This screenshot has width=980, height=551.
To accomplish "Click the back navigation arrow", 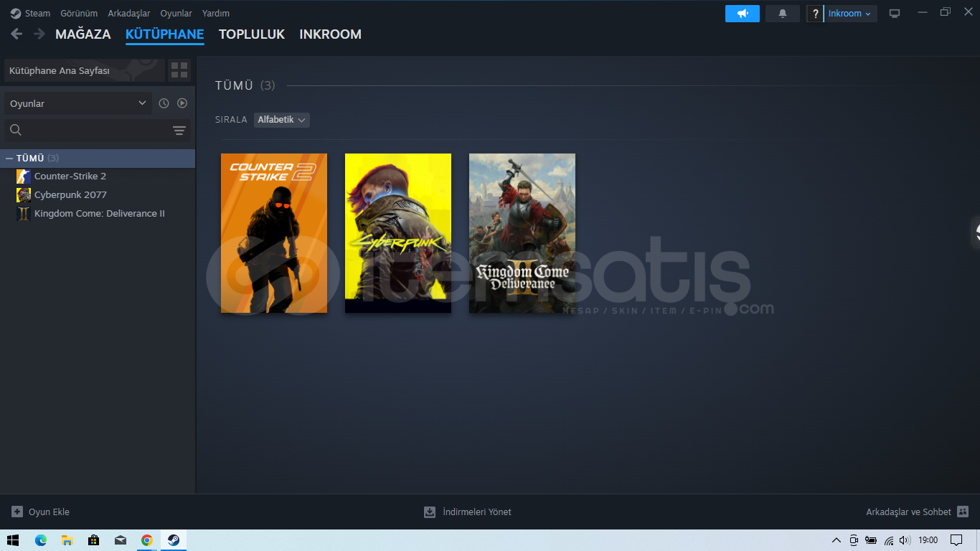I will coord(17,34).
